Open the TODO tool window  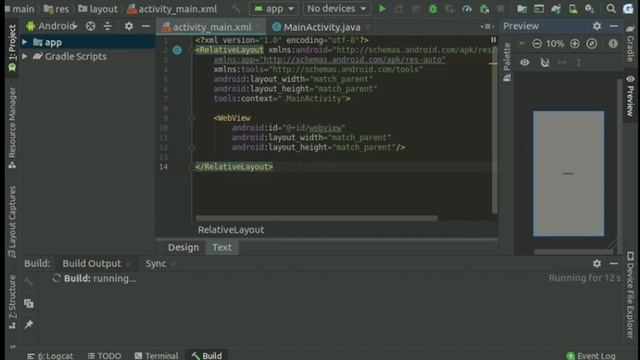[104, 356]
